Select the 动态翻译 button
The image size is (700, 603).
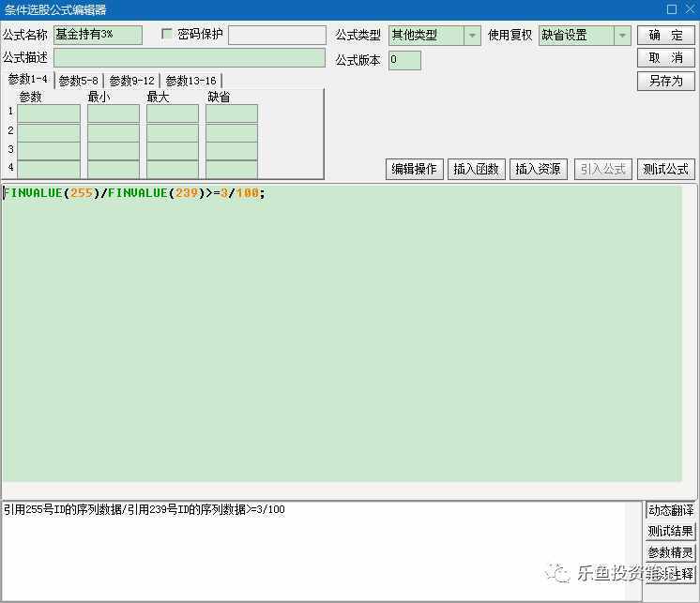pos(671,510)
